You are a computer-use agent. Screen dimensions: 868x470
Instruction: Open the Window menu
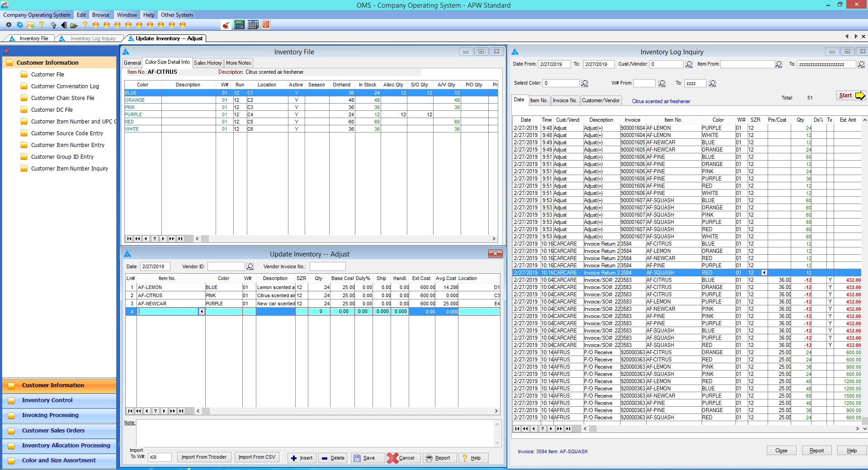click(x=127, y=15)
